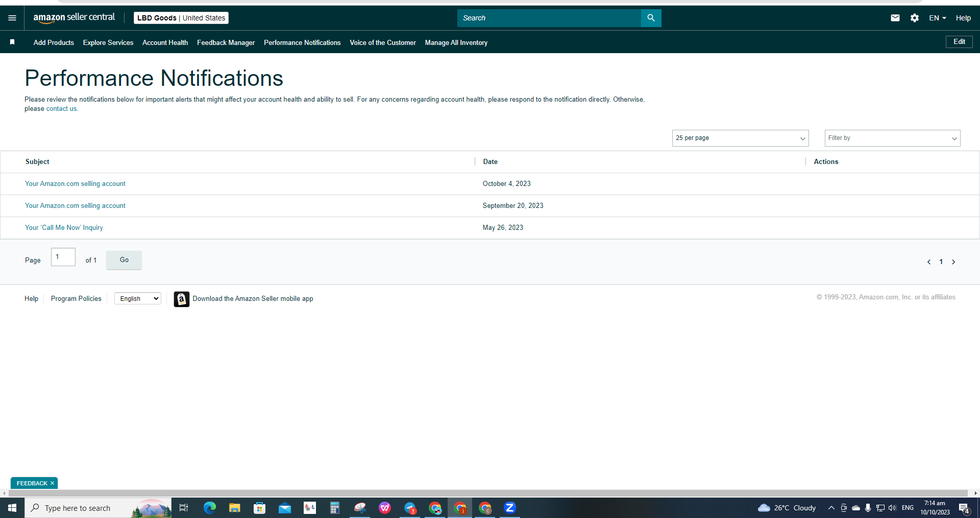Click the Amazon Seller app icon
Viewport: 980px width, 518px height.
pyautogui.click(x=181, y=299)
